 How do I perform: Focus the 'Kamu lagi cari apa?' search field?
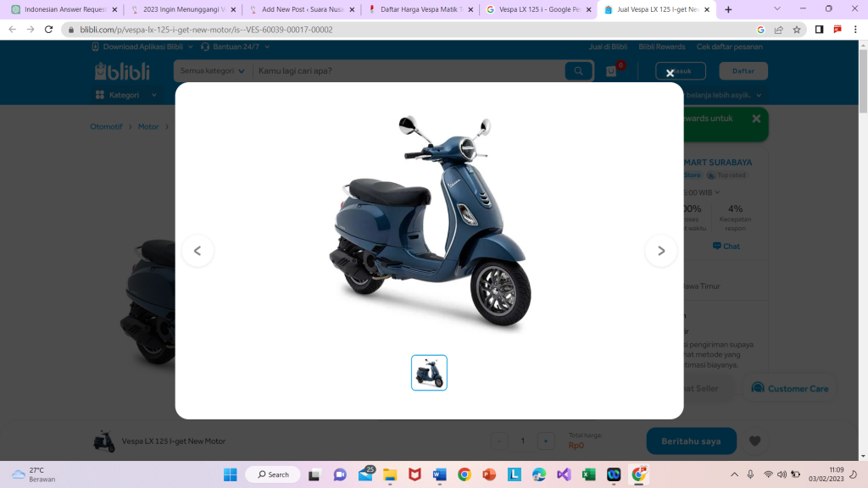pyautogui.click(x=409, y=71)
